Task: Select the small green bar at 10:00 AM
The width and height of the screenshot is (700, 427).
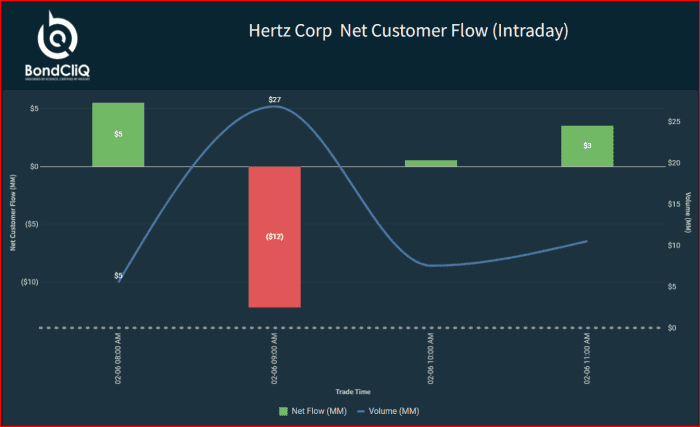Action: [431, 163]
